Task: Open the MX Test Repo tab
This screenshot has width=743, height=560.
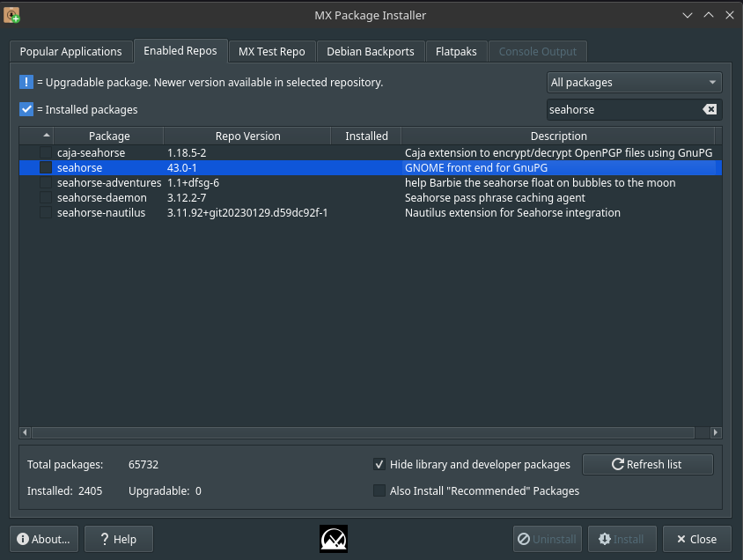Action: point(272,52)
